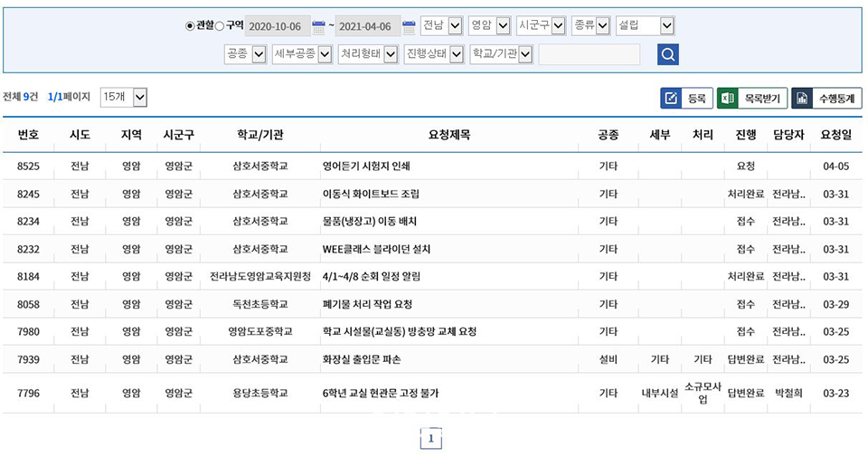Open 수행통계 statistics report
The image size is (868, 457).
click(826, 98)
